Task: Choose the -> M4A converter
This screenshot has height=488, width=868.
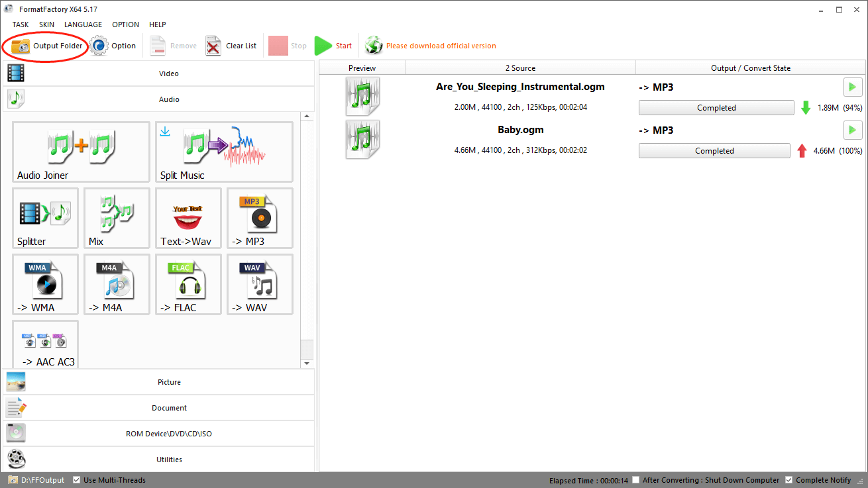Action: [x=117, y=284]
